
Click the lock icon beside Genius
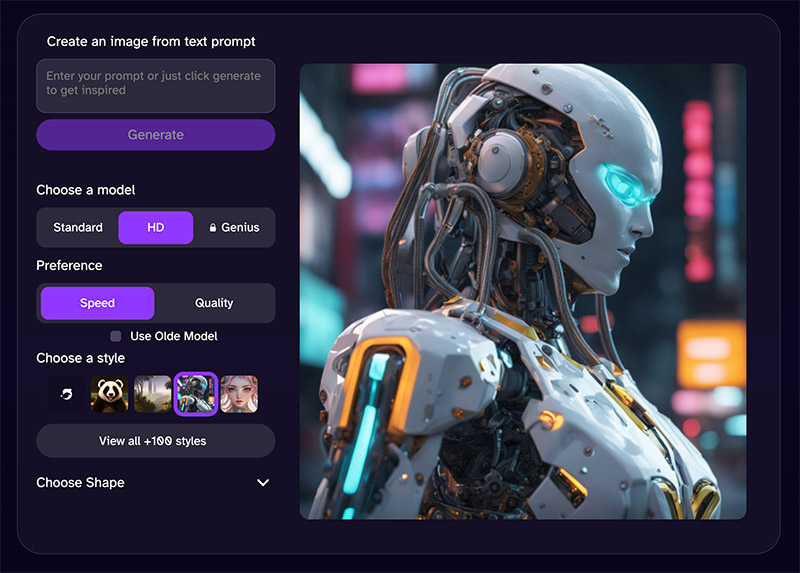tap(213, 228)
